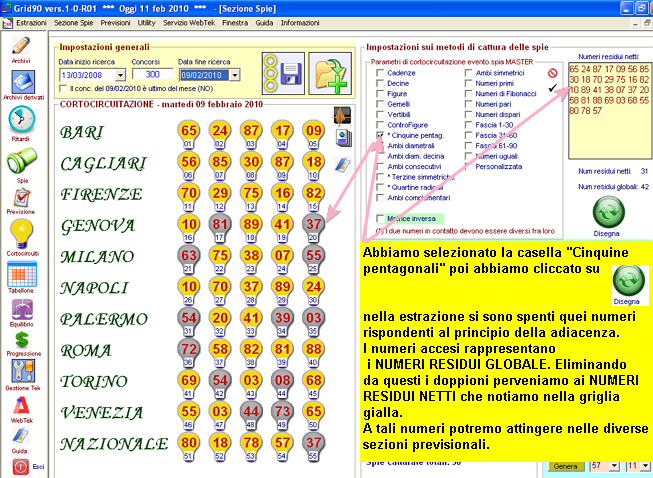Open the Utility menu
The width and height of the screenshot is (653, 478).
[147, 23]
